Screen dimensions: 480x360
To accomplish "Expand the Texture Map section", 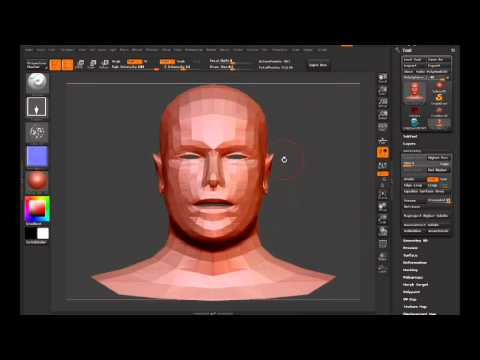I will [415, 306].
